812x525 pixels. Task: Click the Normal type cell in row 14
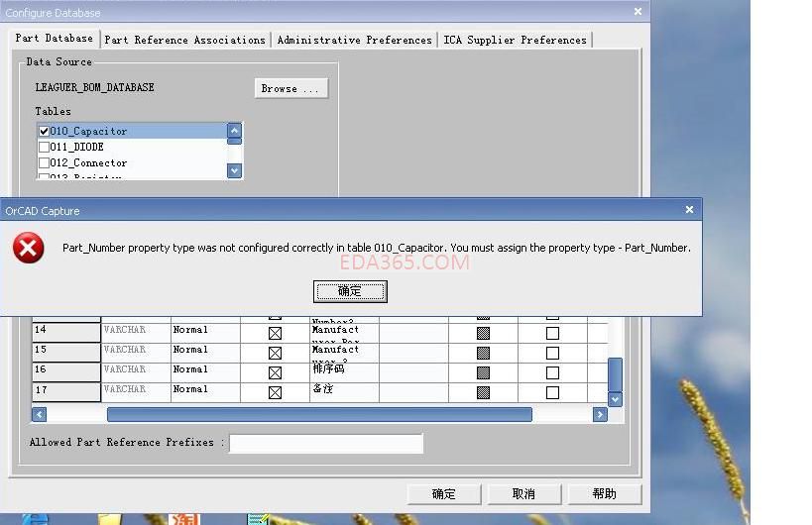[205, 333]
